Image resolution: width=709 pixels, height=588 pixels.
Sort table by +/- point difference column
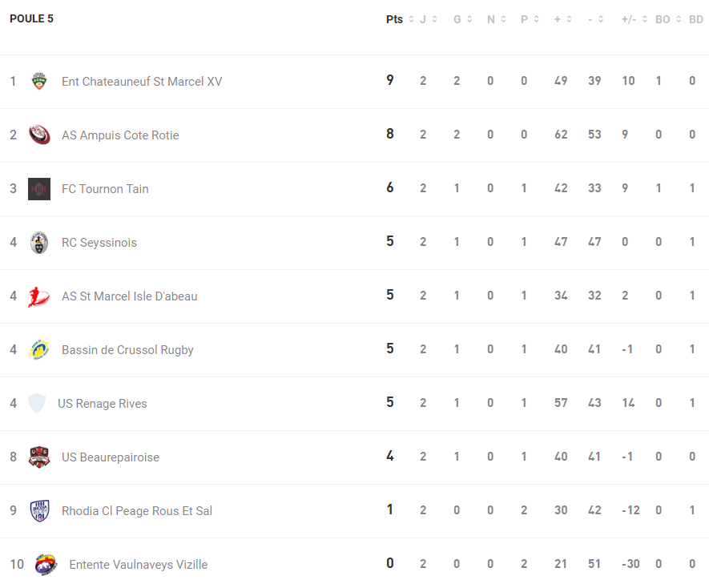click(x=634, y=19)
